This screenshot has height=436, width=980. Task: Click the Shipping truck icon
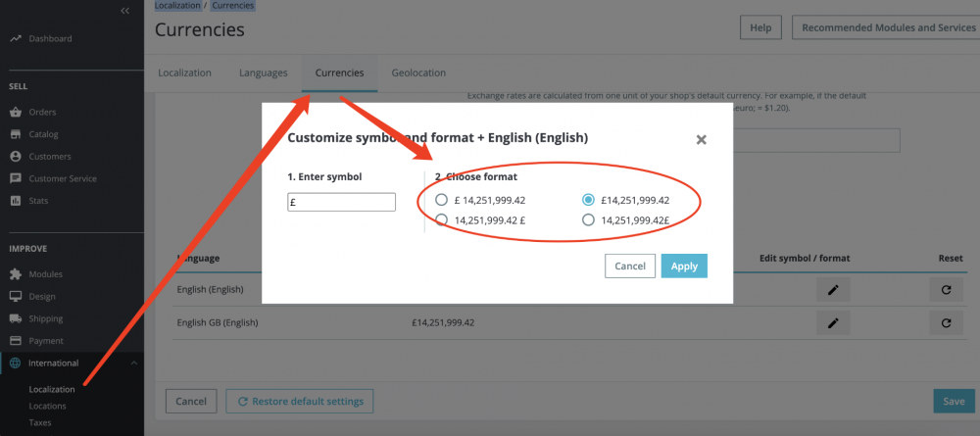16,318
